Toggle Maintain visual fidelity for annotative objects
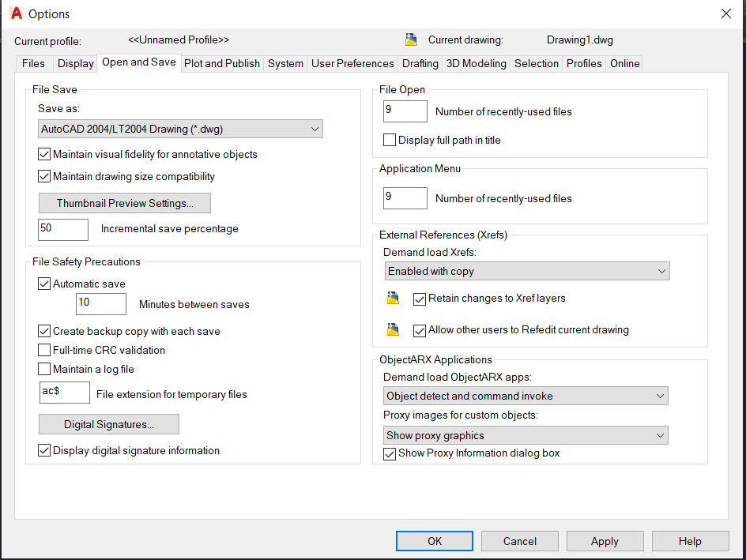The width and height of the screenshot is (746, 560). (44, 154)
